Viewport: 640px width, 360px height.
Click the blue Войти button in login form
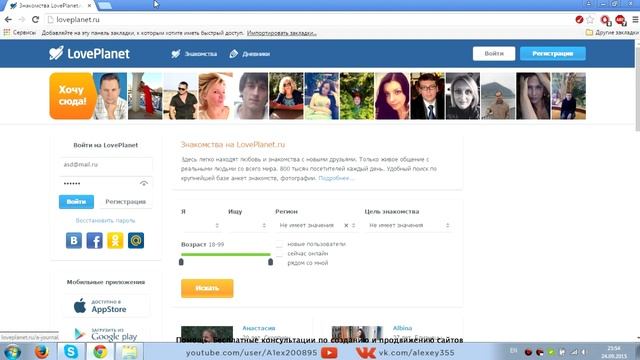point(76,202)
